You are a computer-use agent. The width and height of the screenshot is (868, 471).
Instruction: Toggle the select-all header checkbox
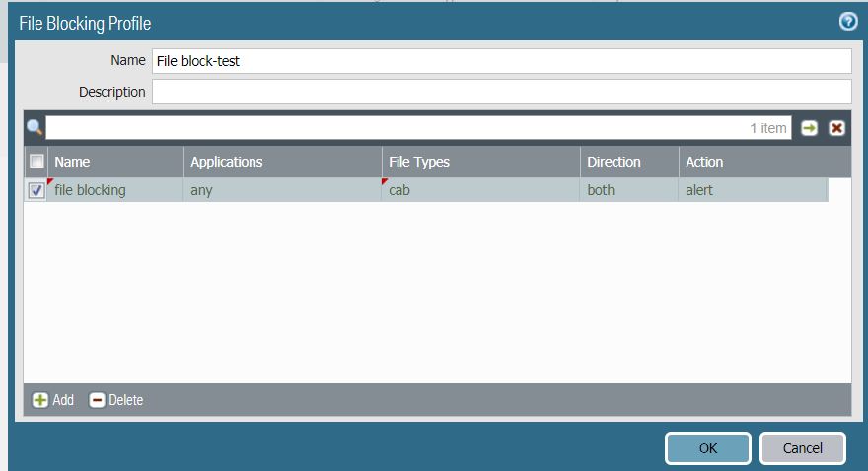tap(36, 161)
